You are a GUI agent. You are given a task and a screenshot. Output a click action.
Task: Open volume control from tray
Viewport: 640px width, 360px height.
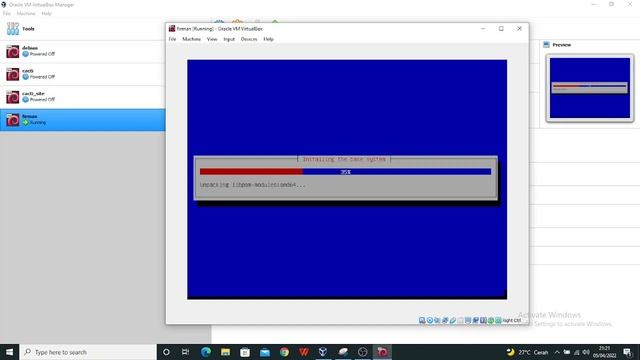[586, 352]
